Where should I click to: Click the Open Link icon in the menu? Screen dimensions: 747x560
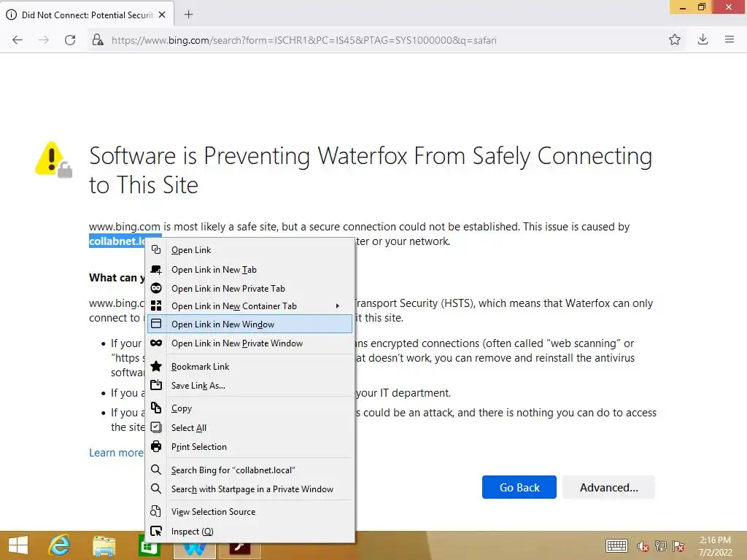156,249
